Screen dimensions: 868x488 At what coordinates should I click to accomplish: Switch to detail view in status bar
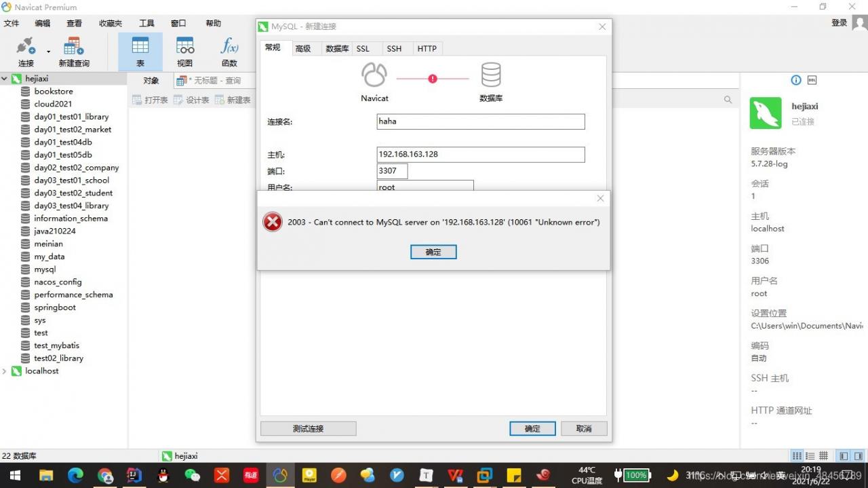pyautogui.click(x=823, y=456)
